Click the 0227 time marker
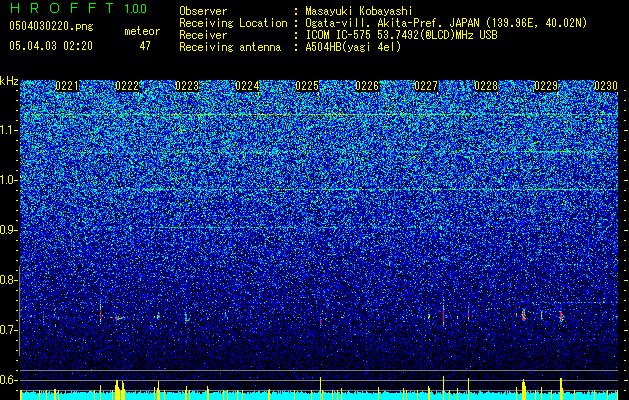 point(426,86)
